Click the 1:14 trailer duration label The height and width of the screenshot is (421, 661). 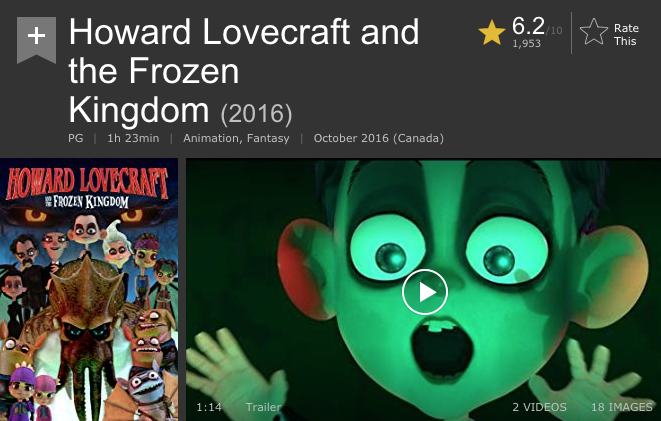(x=209, y=407)
